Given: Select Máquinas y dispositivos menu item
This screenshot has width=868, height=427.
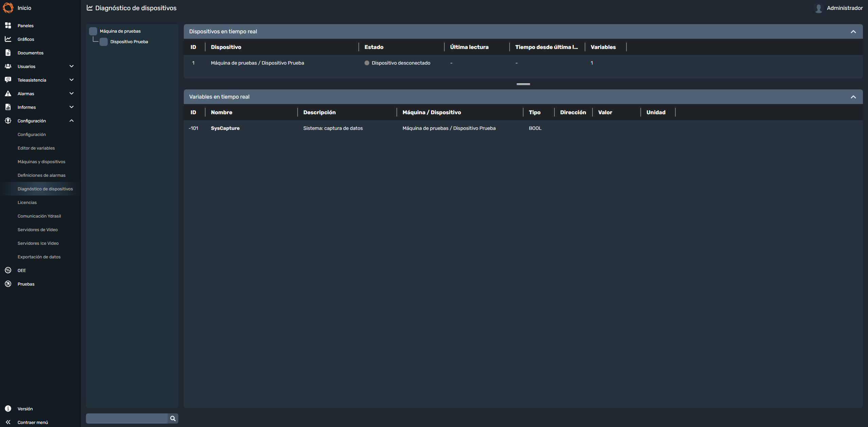Looking at the screenshot, I should pyautogui.click(x=41, y=161).
